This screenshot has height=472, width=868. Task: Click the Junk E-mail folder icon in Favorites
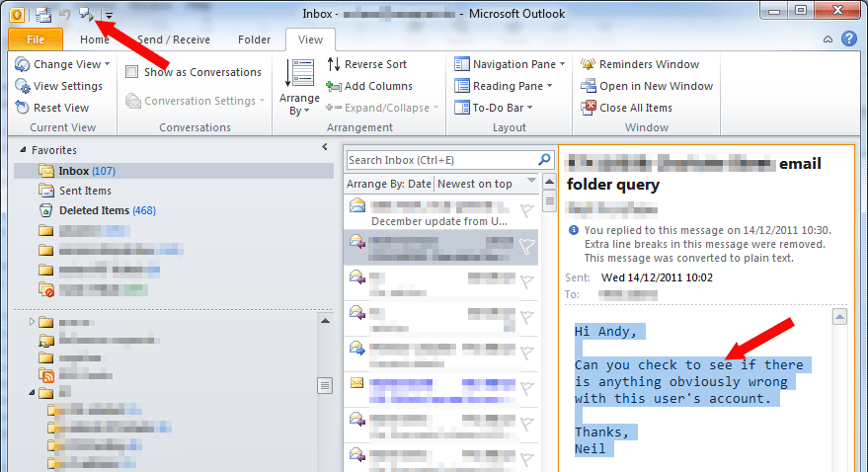click(46, 289)
